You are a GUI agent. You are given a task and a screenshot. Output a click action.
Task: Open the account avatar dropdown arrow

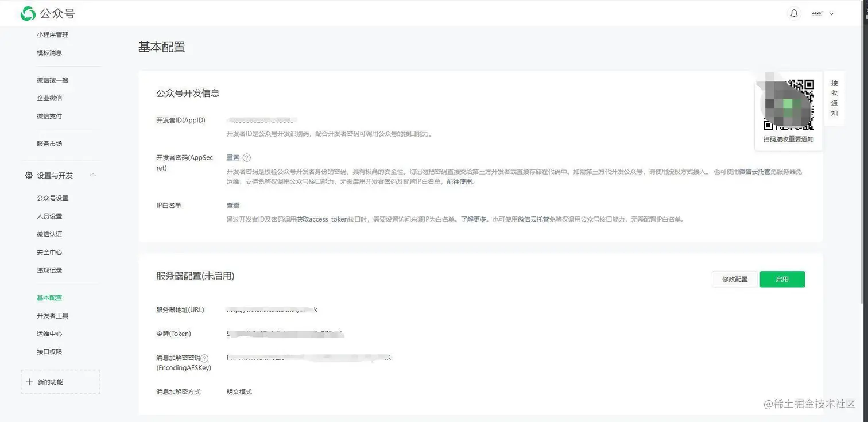click(x=831, y=13)
